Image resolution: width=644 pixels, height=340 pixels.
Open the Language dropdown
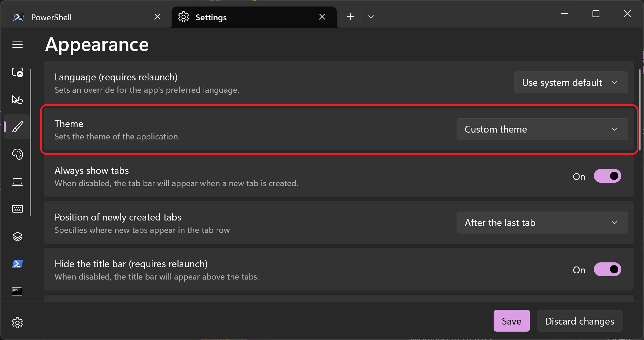(571, 82)
